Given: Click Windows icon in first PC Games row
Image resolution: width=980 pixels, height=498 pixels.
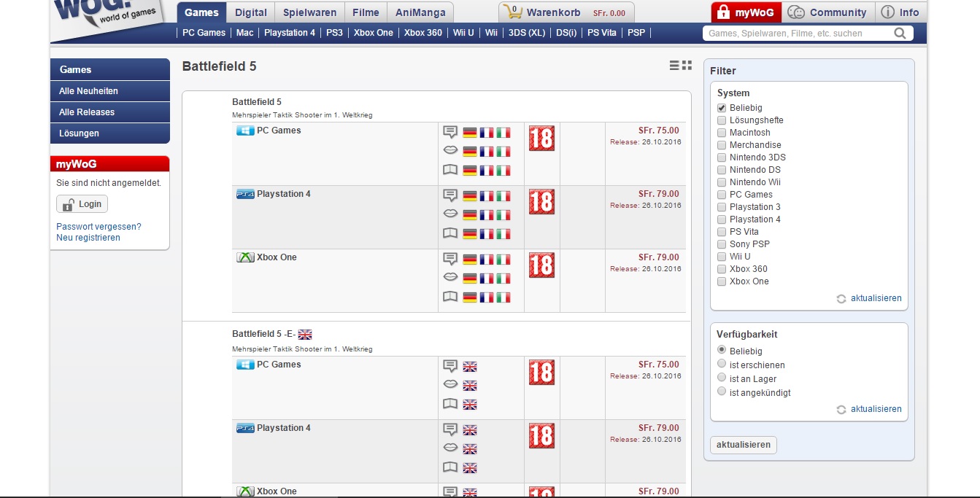Looking at the screenshot, I should pos(245,131).
